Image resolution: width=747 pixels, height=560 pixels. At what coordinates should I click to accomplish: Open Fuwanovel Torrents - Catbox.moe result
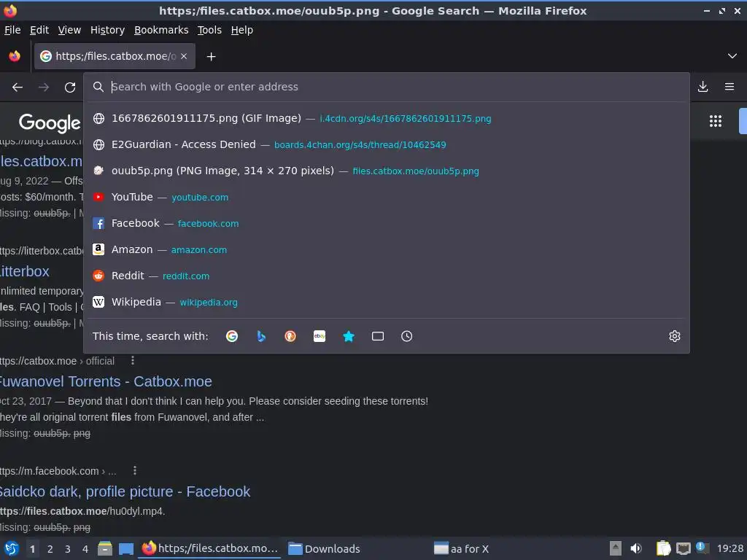pos(105,381)
